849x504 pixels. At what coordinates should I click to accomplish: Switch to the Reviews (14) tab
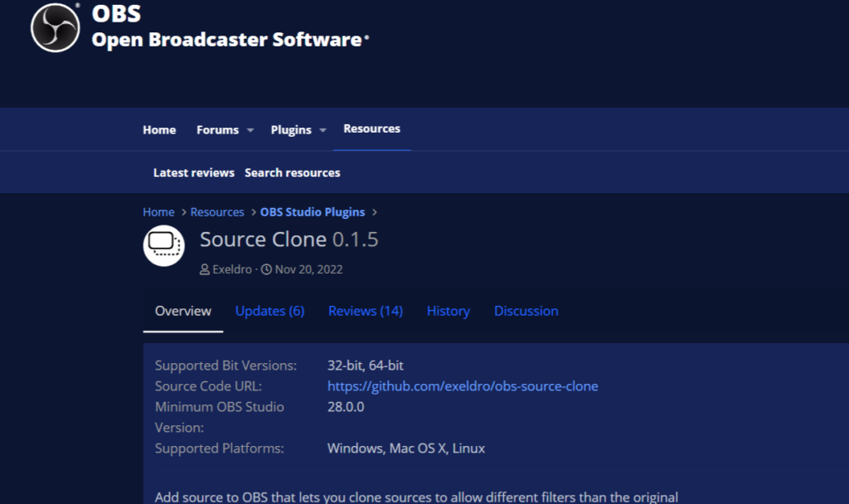click(x=366, y=312)
